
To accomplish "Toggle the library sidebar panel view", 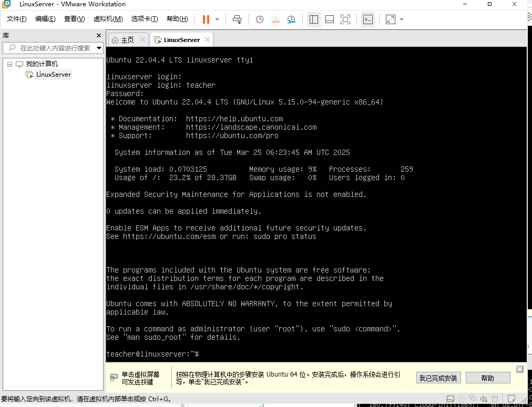I will 314,19.
